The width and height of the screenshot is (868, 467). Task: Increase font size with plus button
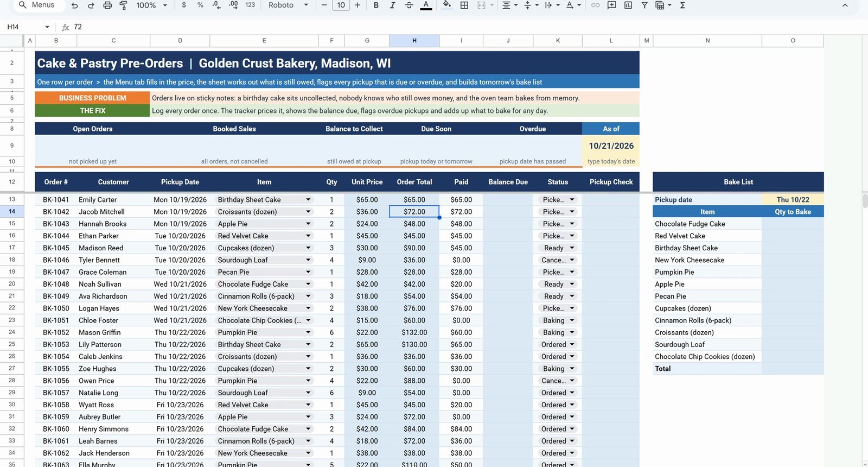tap(358, 5)
